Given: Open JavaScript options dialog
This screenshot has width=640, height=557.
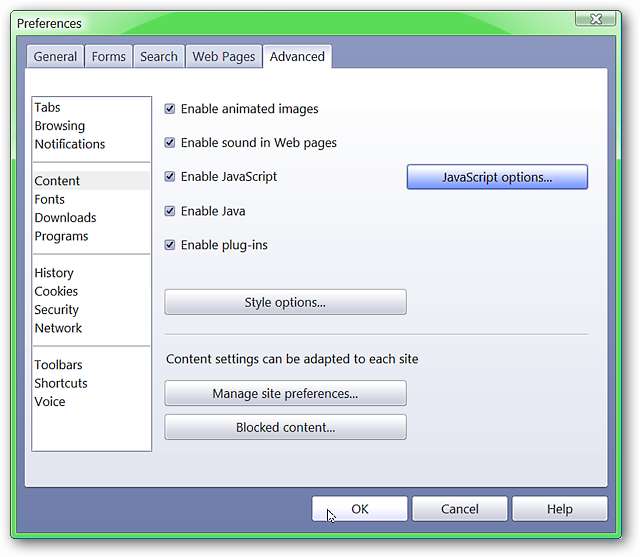Looking at the screenshot, I should point(497,177).
